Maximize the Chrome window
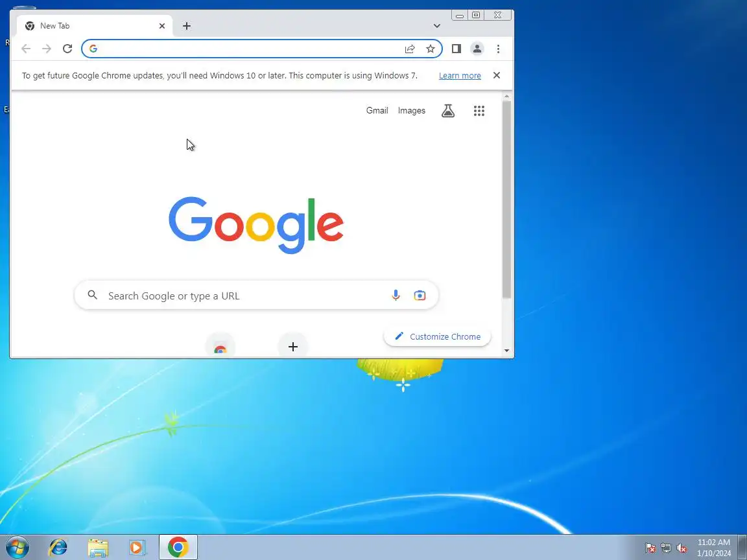 [x=475, y=16]
